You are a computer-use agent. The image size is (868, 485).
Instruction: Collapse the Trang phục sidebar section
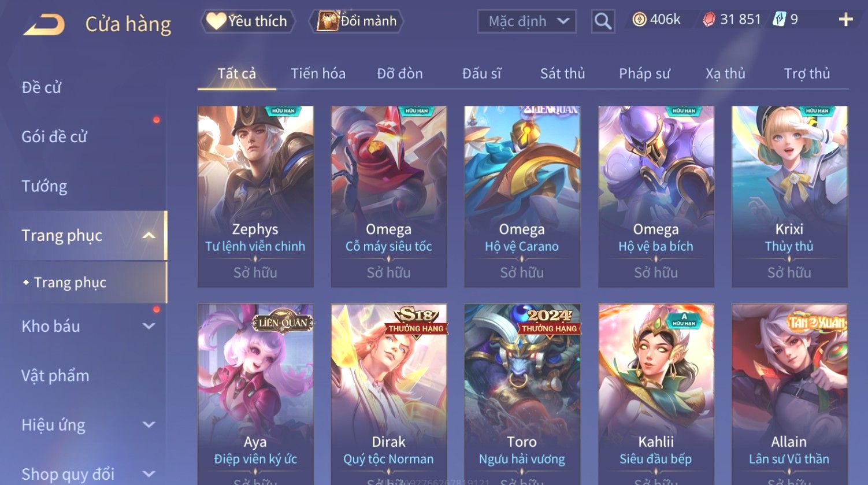(x=149, y=235)
